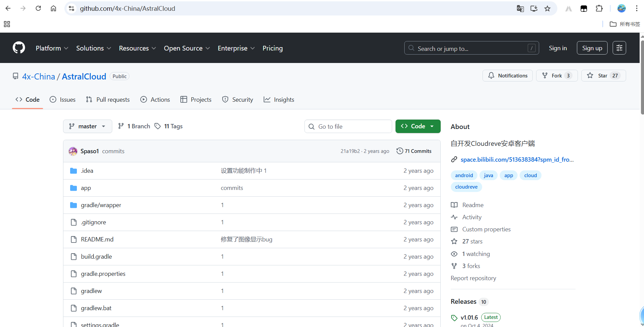Open the browser extensions puzzle icon
The height and width of the screenshot is (327, 644).
coord(599,8)
